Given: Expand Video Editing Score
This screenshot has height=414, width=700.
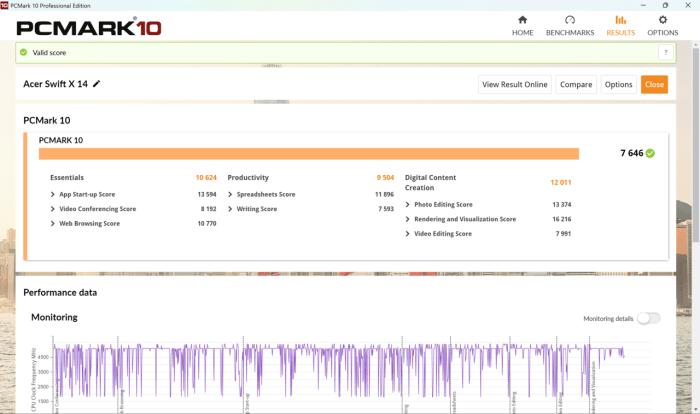Looking at the screenshot, I should (x=407, y=234).
